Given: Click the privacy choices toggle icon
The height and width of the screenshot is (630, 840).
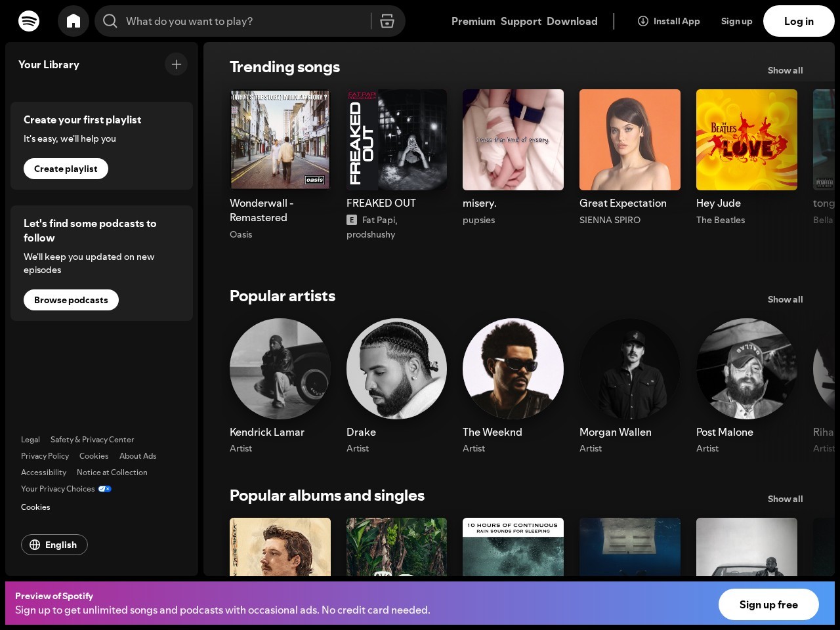Looking at the screenshot, I should point(105,489).
